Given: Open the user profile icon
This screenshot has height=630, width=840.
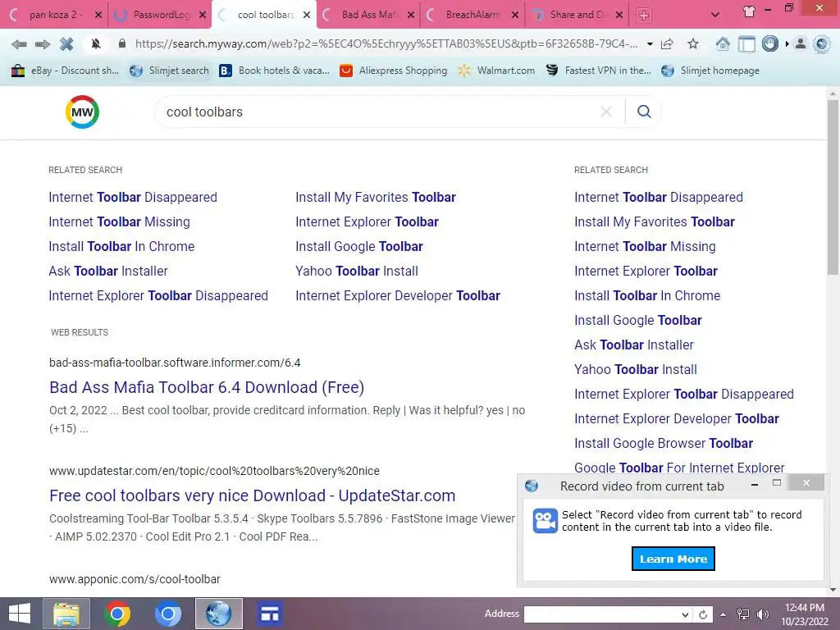Looking at the screenshot, I should pos(801,44).
